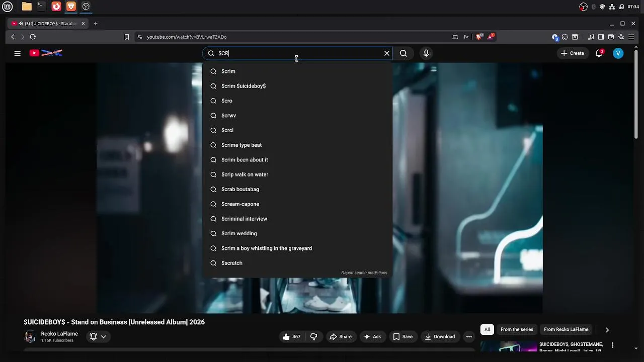Open Brave Rewards triangle icon

(x=491, y=37)
